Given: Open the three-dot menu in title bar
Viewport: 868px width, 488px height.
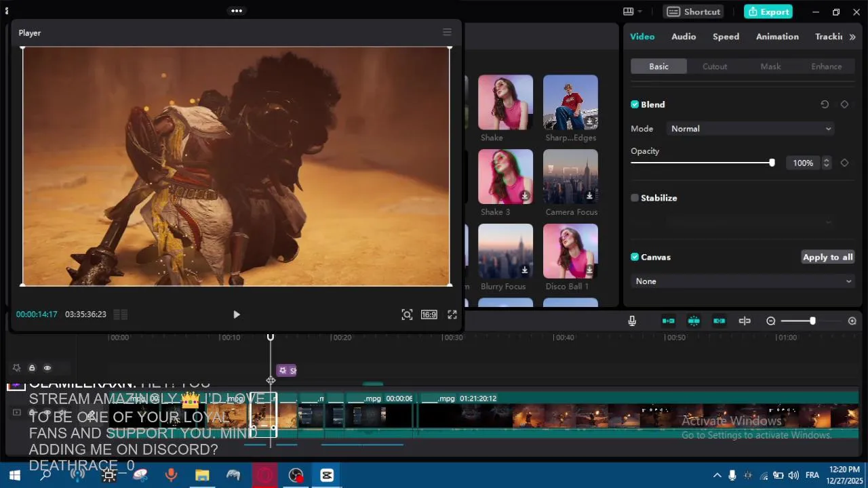Looking at the screenshot, I should pos(237,11).
